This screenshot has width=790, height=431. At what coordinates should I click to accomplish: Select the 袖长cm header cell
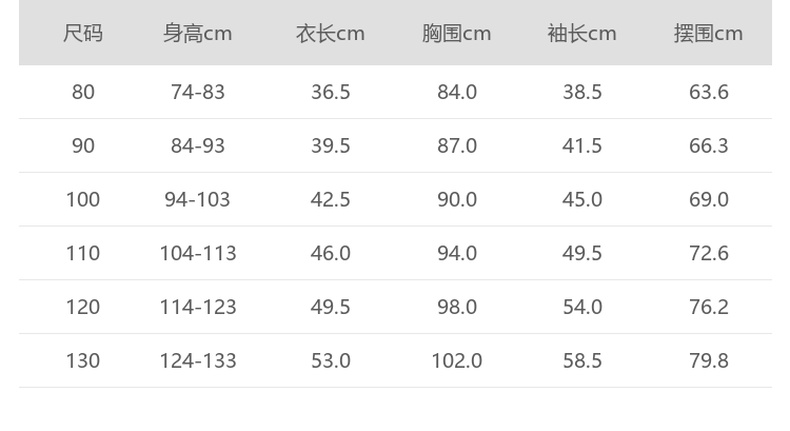pyautogui.click(x=582, y=34)
